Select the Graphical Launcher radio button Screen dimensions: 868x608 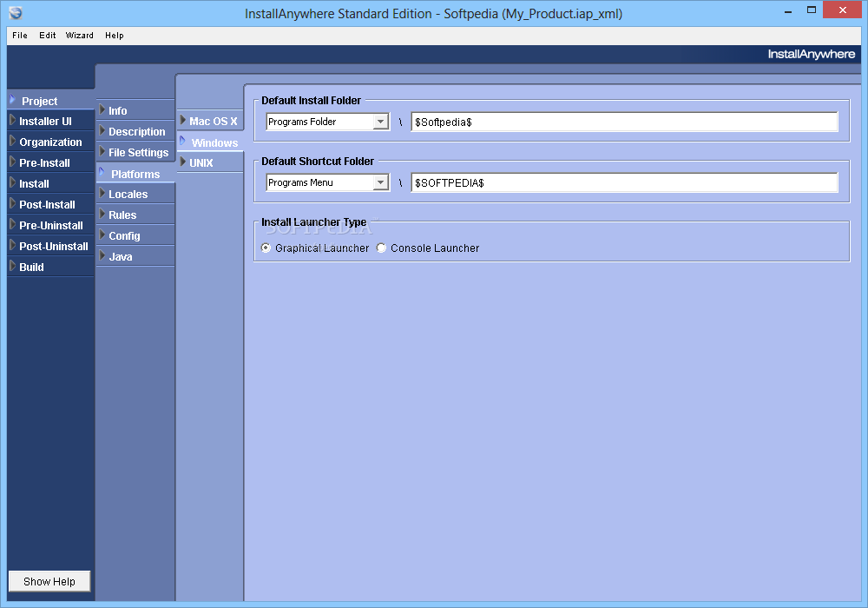click(x=266, y=248)
